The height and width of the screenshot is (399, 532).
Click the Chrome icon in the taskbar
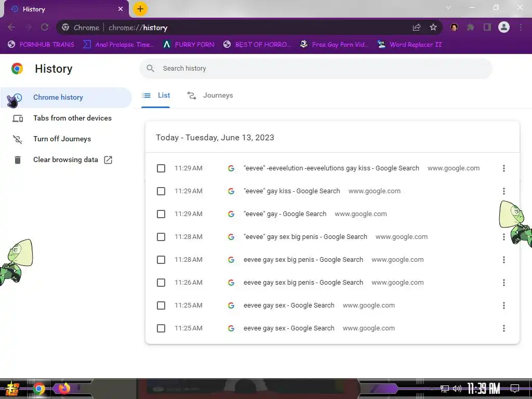point(39,389)
